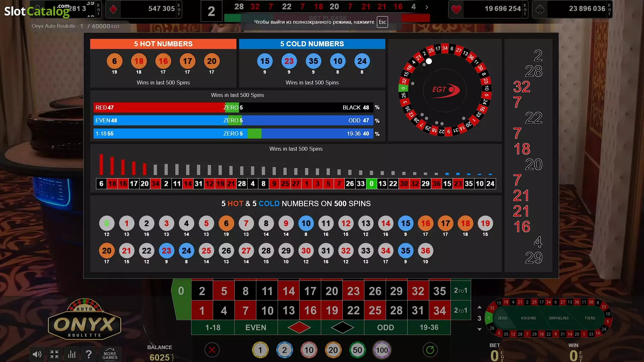Click the BALANCE 6025 value
Image resolution: width=644 pixels, height=362 pixels.
[x=160, y=357]
